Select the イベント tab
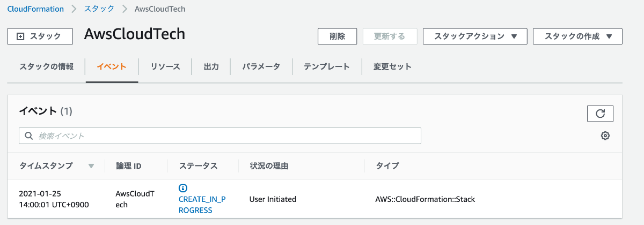Viewport: 644px width, 225px height. pos(112,67)
